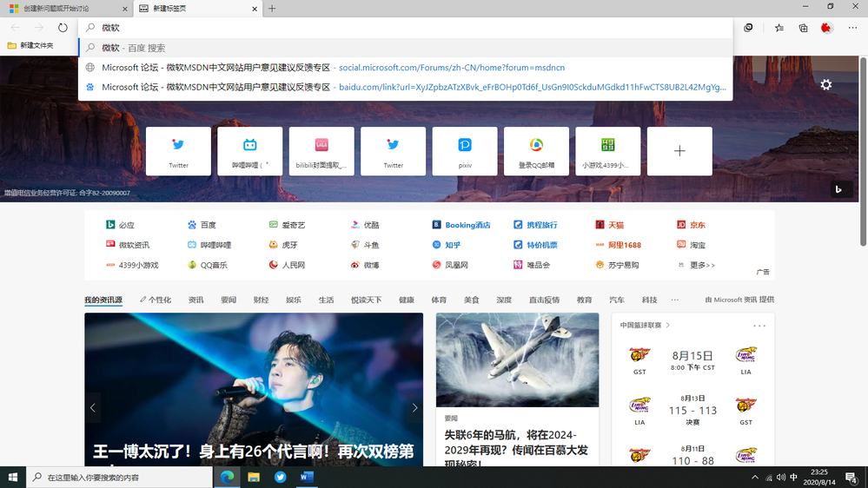The height and width of the screenshot is (488, 868).
Task: Open 个性化 personalization option
Action: click(x=156, y=300)
